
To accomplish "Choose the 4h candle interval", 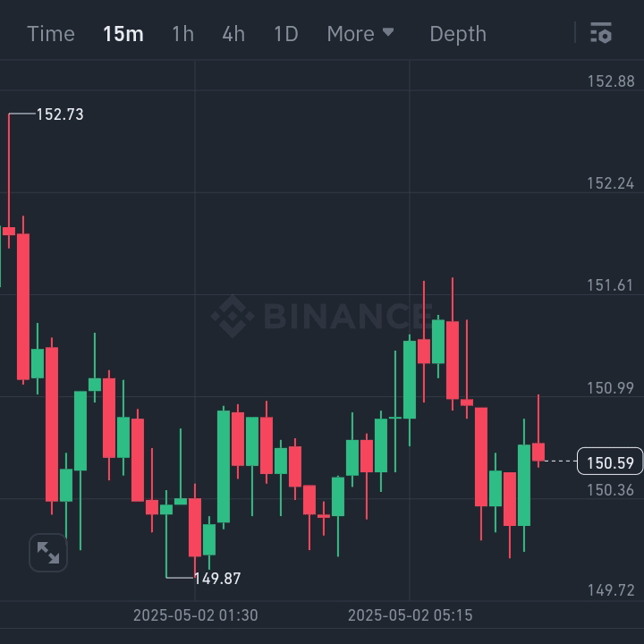I will coord(233,34).
